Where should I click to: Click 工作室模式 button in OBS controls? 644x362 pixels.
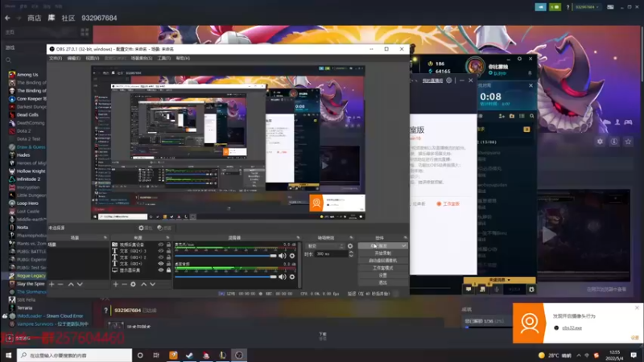click(x=383, y=268)
